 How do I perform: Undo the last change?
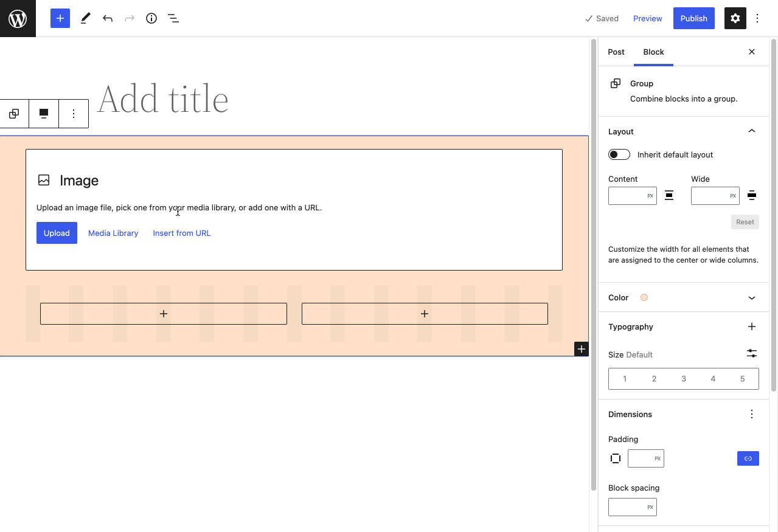coord(107,18)
